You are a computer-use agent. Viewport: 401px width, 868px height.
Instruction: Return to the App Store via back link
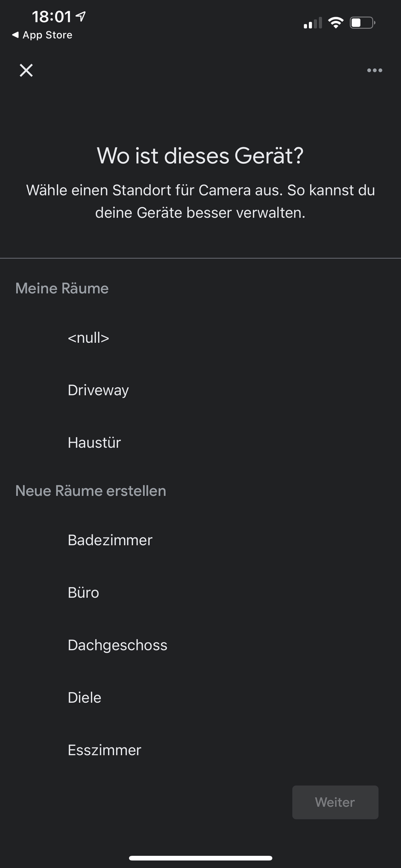click(x=41, y=35)
